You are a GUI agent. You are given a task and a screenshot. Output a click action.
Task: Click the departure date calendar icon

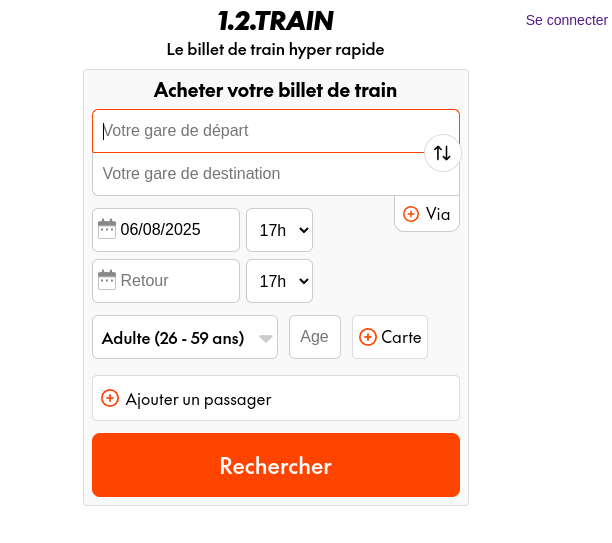(x=107, y=229)
